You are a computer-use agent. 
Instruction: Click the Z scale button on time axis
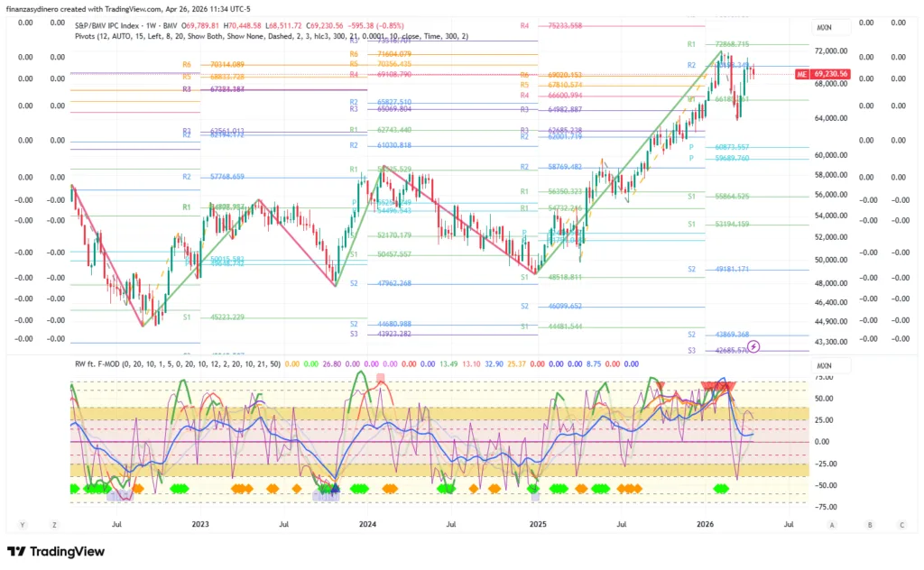[x=55, y=524]
